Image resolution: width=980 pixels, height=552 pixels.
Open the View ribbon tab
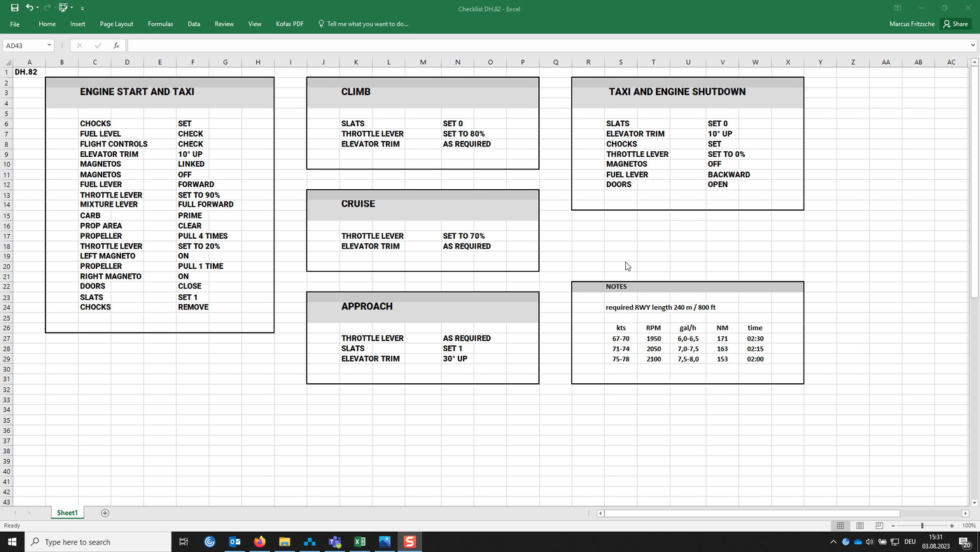point(255,24)
